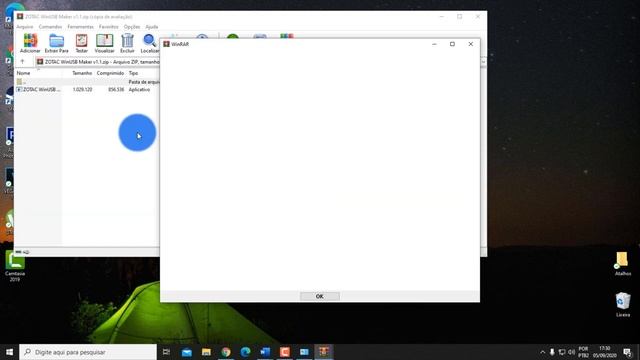The height and width of the screenshot is (360, 640).
Task: Click the Localizar magnifier icon
Action: [149, 43]
